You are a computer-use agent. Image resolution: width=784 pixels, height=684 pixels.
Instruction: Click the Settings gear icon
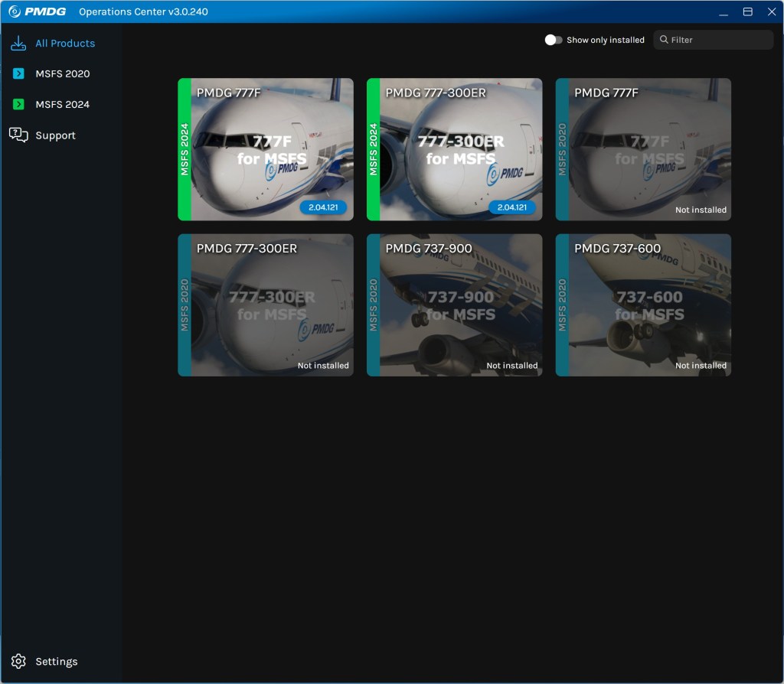18,661
